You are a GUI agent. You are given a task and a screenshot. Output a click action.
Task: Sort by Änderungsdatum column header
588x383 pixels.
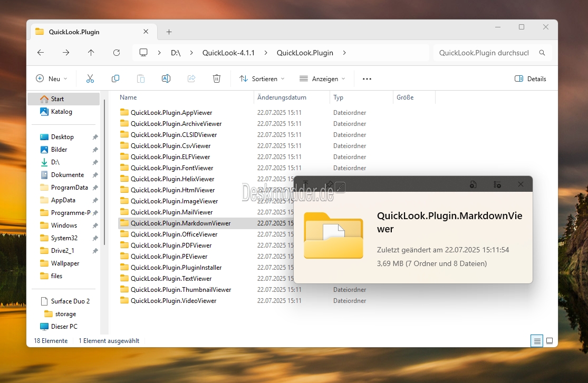282,97
